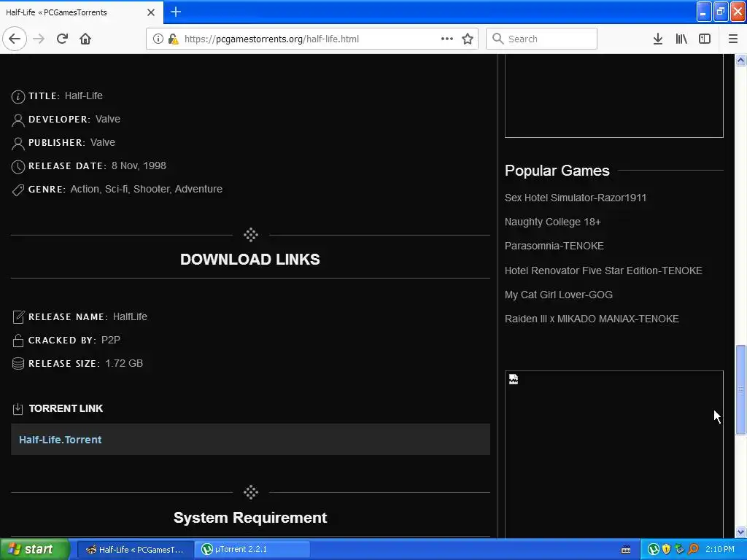Viewport: 747px width, 560px height.
Task: Click the scrollbar down arrow
Action: click(x=740, y=532)
